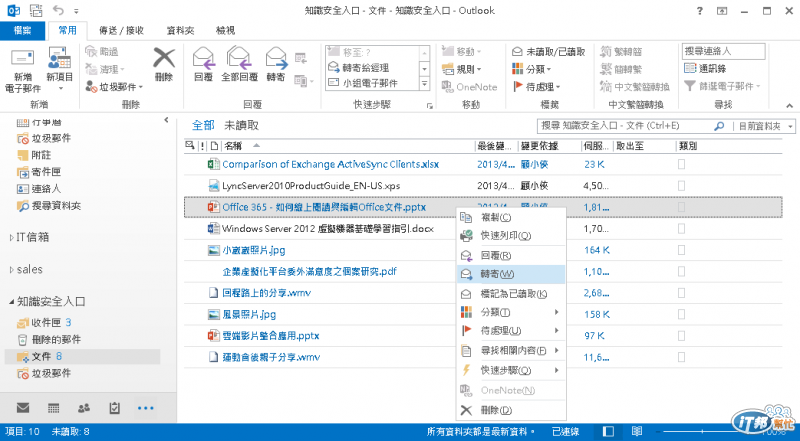Expand the IT信箱 mailbox
The width and height of the screenshot is (800, 441).
pos(12,237)
